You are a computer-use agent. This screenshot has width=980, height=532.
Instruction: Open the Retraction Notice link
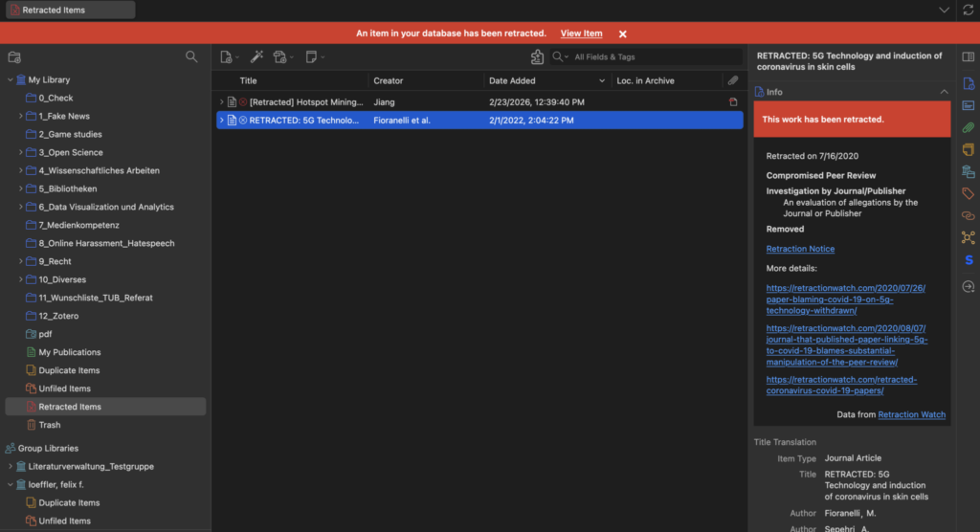pyautogui.click(x=800, y=249)
